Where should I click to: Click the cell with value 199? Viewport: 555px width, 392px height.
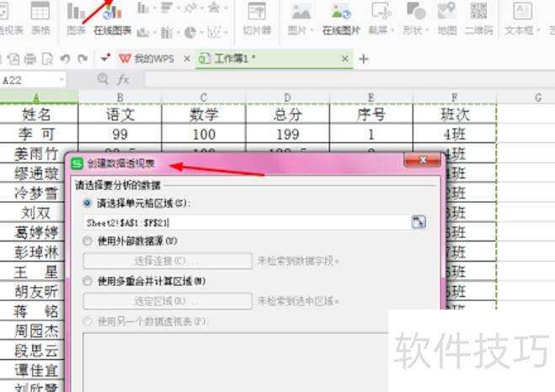(x=287, y=134)
